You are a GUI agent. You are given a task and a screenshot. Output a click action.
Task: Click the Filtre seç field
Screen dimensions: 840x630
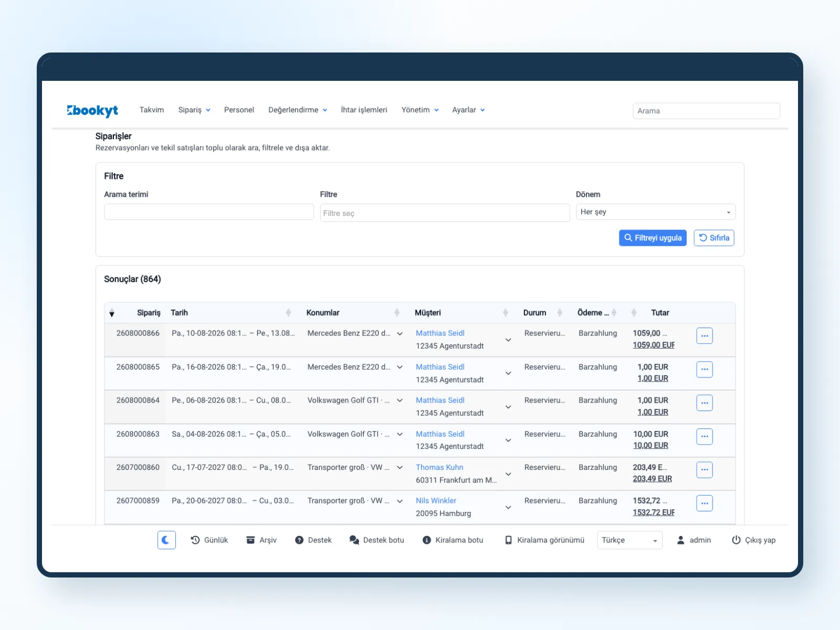click(445, 213)
